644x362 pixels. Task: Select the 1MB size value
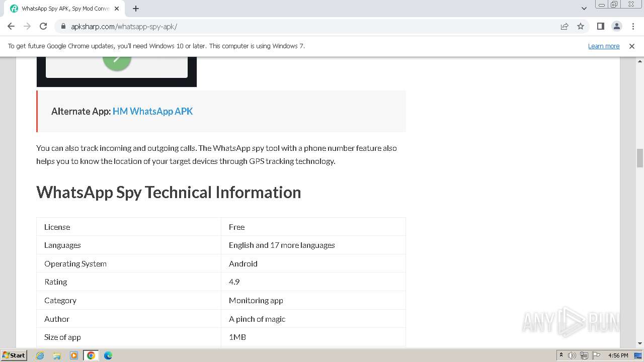click(313, 337)
